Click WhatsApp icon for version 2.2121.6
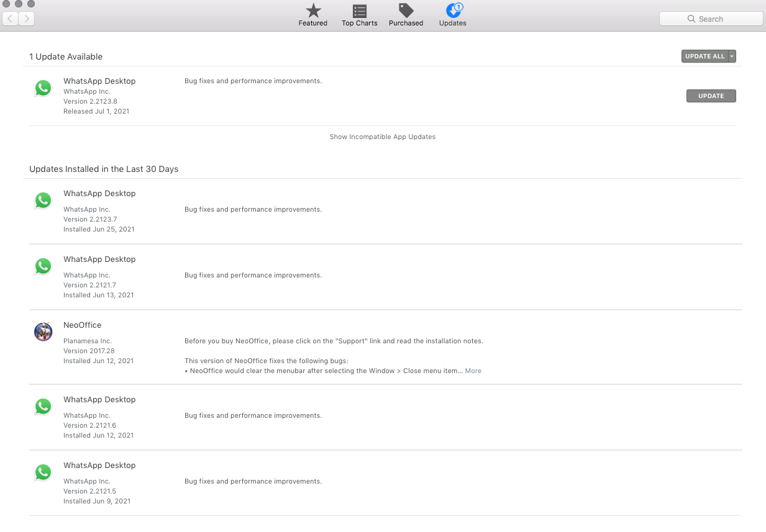 (43, 407)
